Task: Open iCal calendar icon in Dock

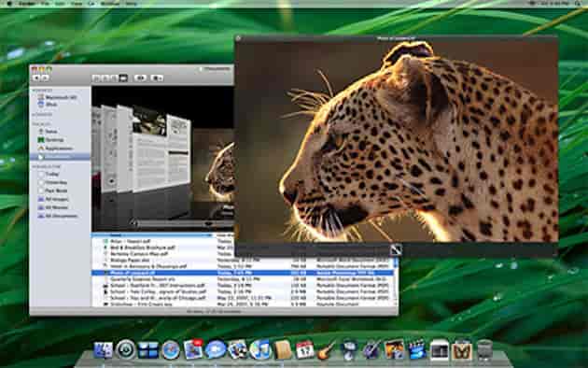Action: point(305,349)
